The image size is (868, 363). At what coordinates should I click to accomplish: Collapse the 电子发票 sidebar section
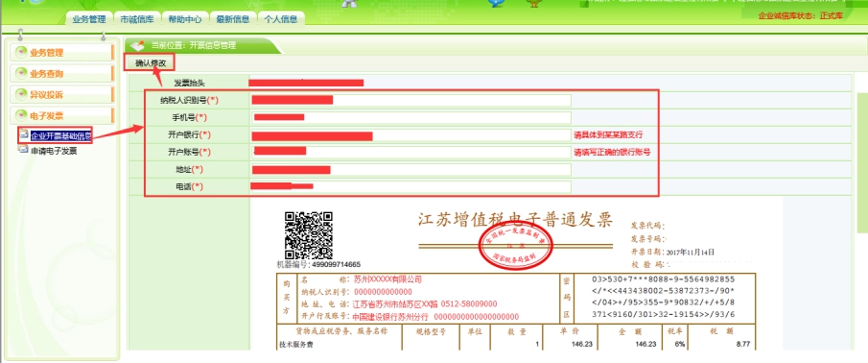click(x=61, y=116)
